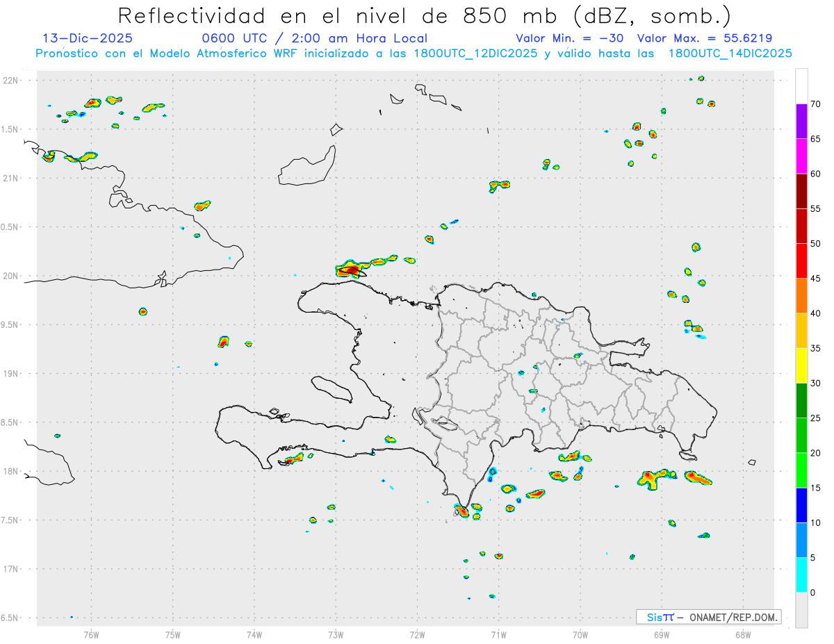Pick the cyan 0-5 dBZ colorbar segment
This screenshot has width=834, height=644.
(x=801, y=575)
